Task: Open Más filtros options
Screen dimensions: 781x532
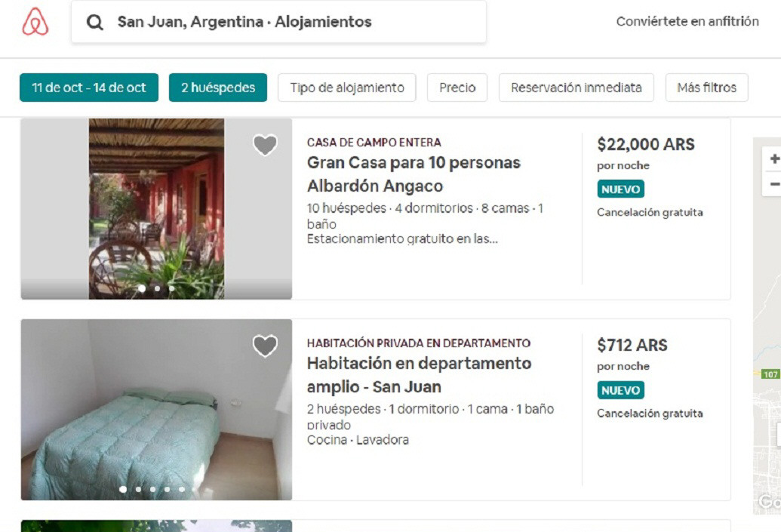Action: [x=707, y=88]
